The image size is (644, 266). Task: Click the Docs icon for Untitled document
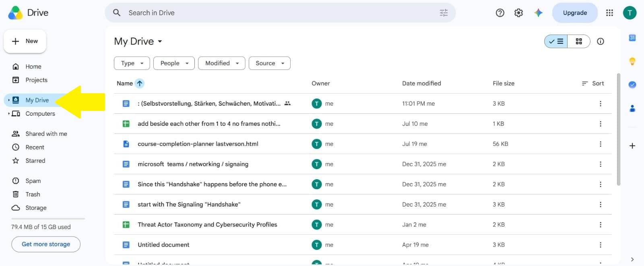126,245
